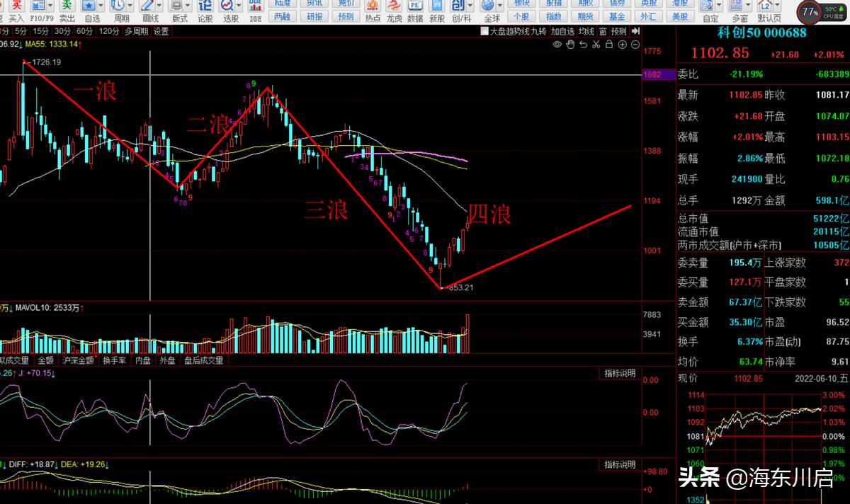Click the 加自选 add to watchlist button
Image resolution: width=850 pixels, height=504 pixels.
click(x=562, y=31)
